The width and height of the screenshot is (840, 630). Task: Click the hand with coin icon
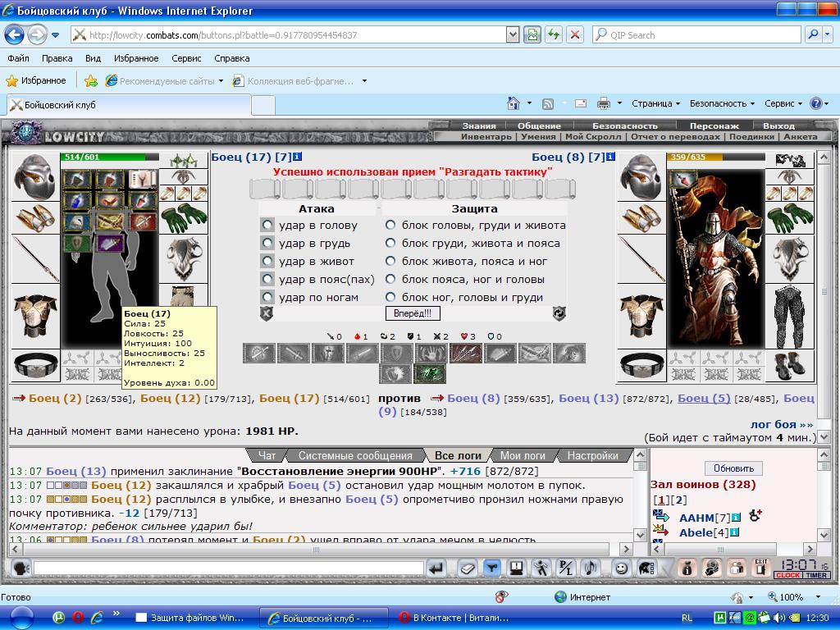pyautogui.click(x=711, y=568)
